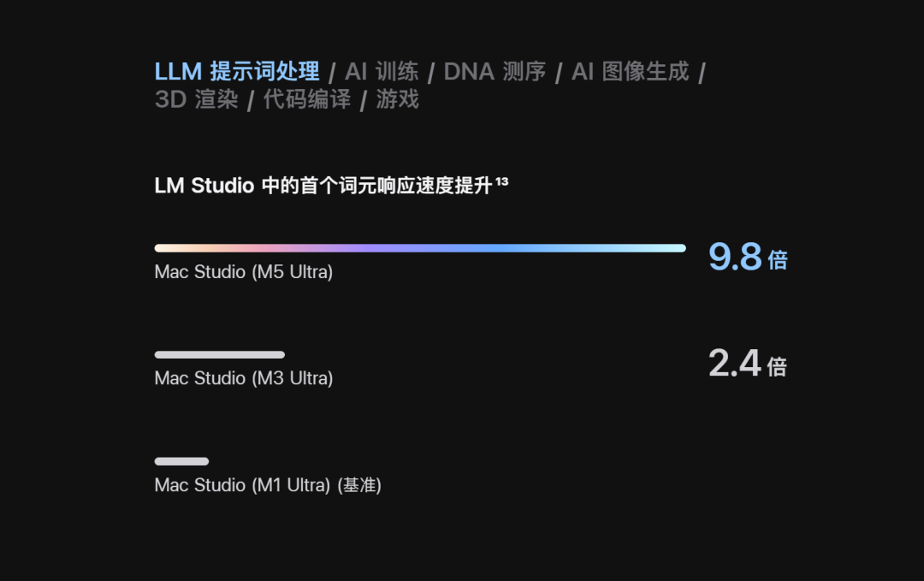This screenshot has height=581, width=924.
Task: Show the AI 图像生成 comparison
Action: [x=630, y=72]
